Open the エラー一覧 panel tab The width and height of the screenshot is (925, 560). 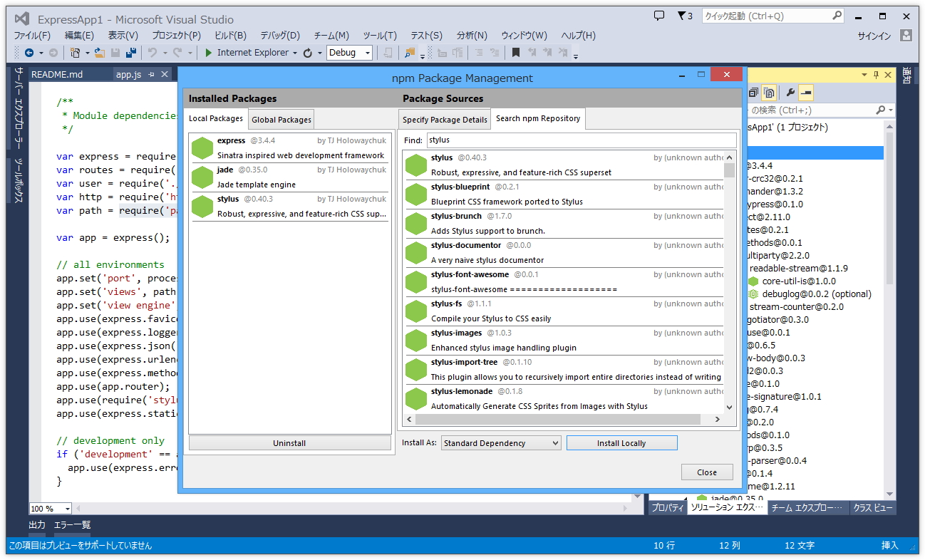click(x=72, y=525)
